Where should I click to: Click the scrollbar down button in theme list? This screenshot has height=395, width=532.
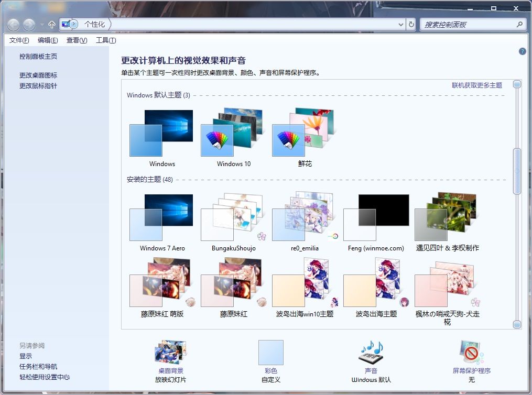click(517, 324)
